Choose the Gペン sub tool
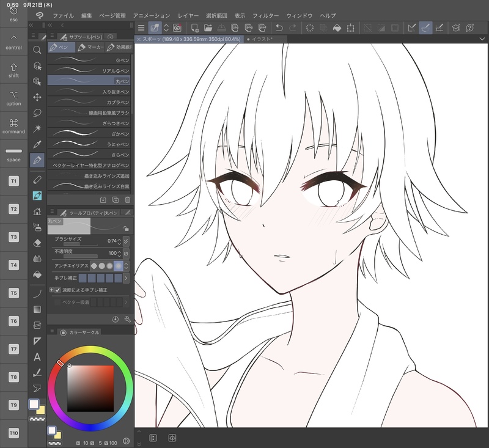Screen dimensions: 489x448 coord(89,60)
